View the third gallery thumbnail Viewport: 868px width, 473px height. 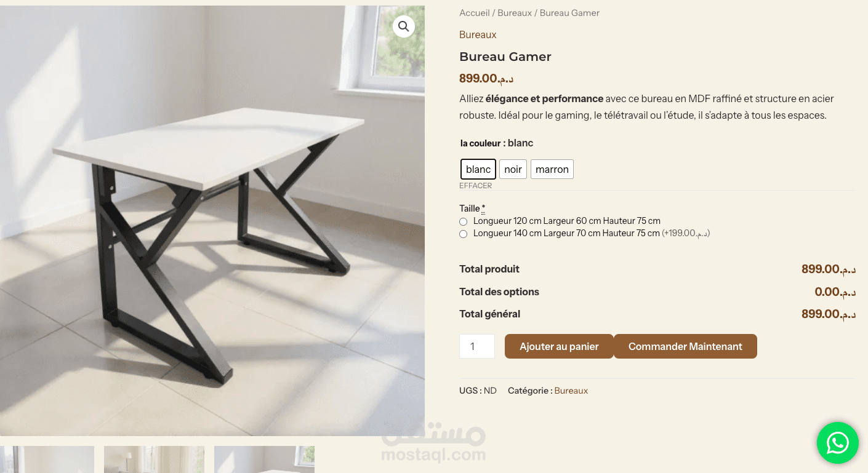point(264,459)
